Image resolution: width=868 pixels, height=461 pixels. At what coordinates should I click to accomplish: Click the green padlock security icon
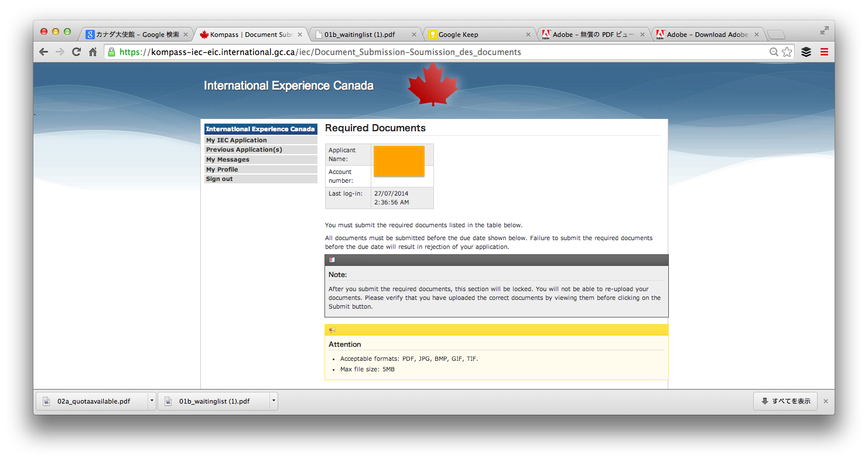pos(112,52)
